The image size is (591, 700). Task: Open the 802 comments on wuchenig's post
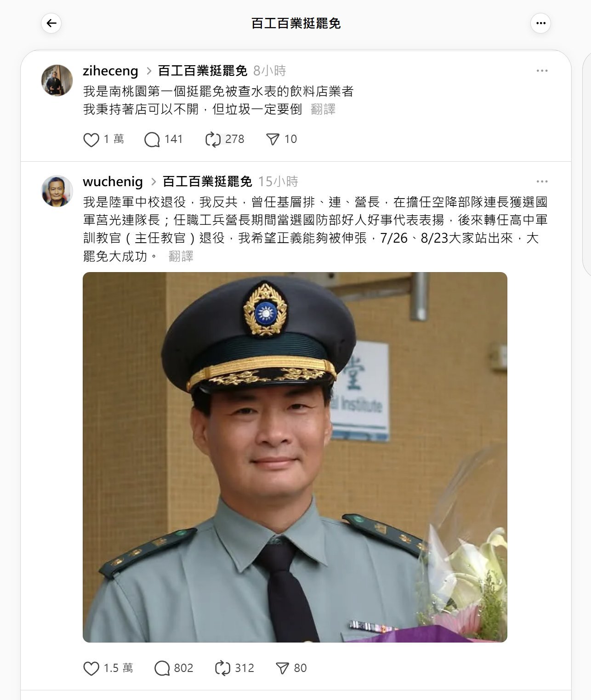pyautogui.click(x=173, y=668)
